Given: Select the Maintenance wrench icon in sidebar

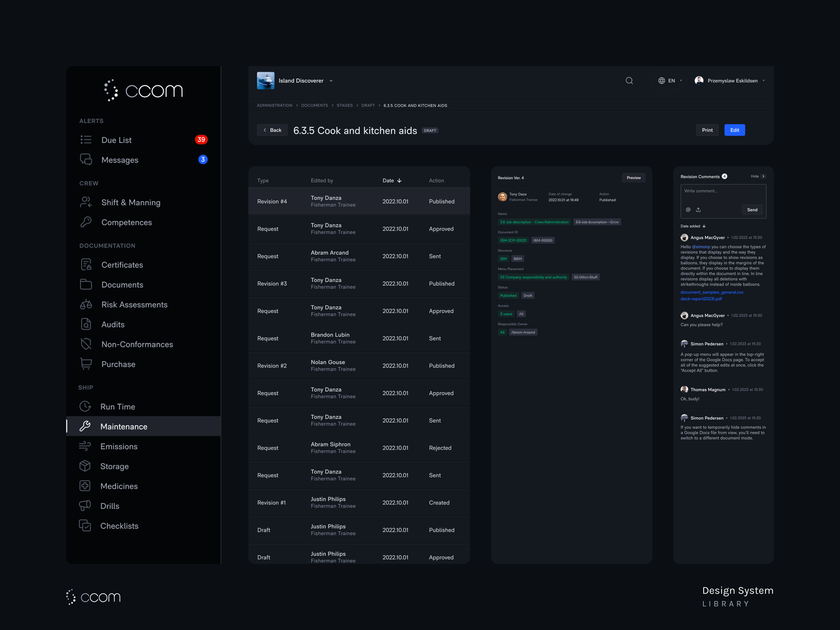Looking at the screenshot, I should pos(85,426).
